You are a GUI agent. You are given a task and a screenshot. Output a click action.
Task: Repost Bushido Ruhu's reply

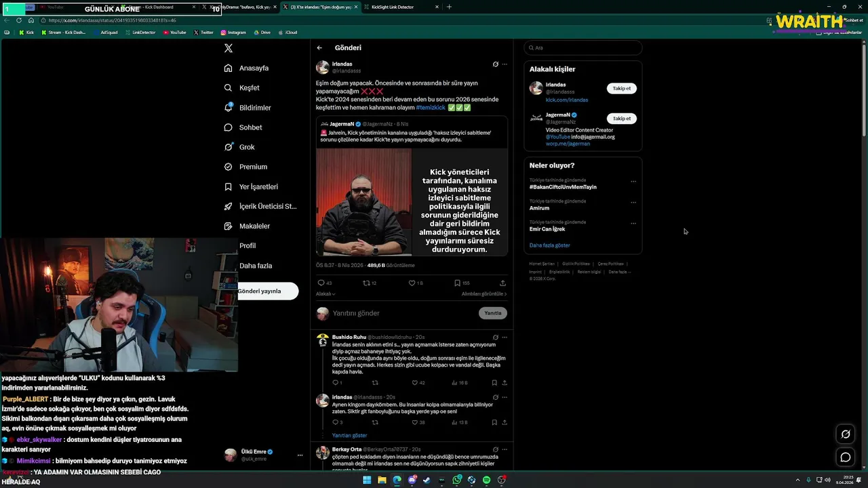375,383
